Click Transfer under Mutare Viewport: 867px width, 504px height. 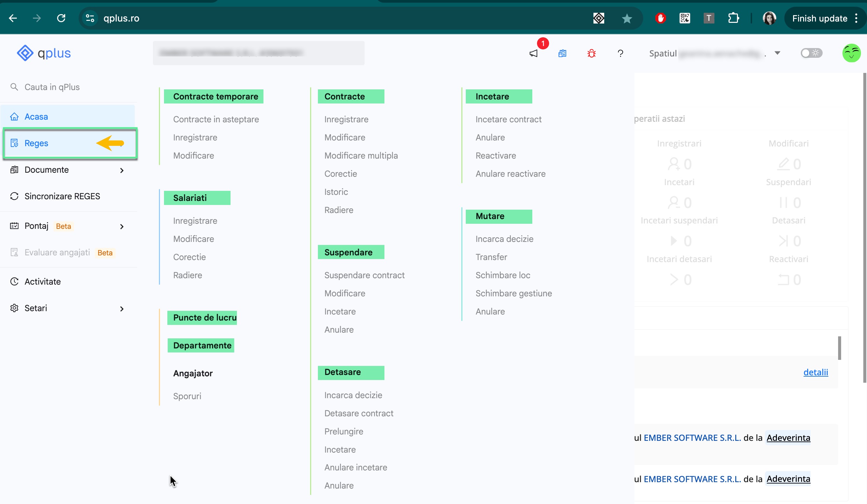[x=491, y=257]
